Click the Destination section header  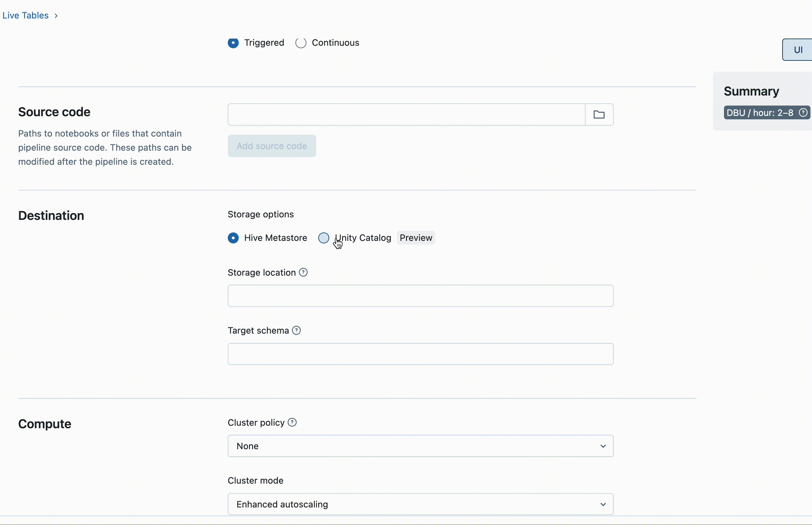[x=51, y=216]
